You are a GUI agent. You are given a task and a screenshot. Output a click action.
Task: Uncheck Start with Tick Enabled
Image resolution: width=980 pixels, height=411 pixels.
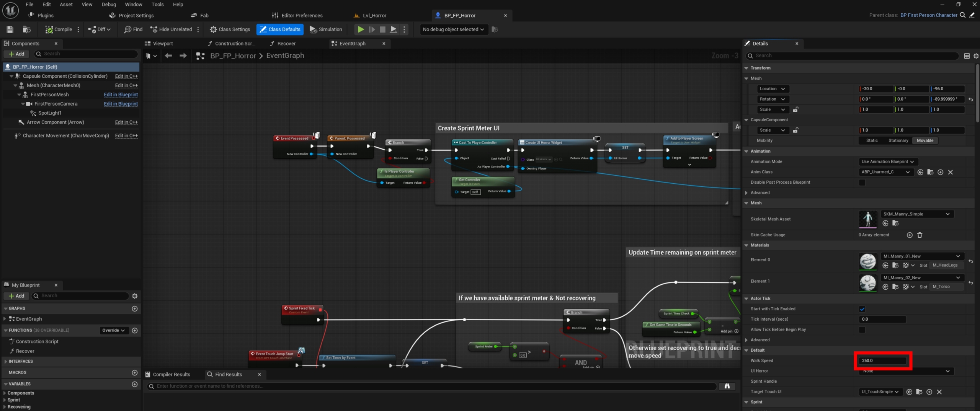[x=862, y=309]
